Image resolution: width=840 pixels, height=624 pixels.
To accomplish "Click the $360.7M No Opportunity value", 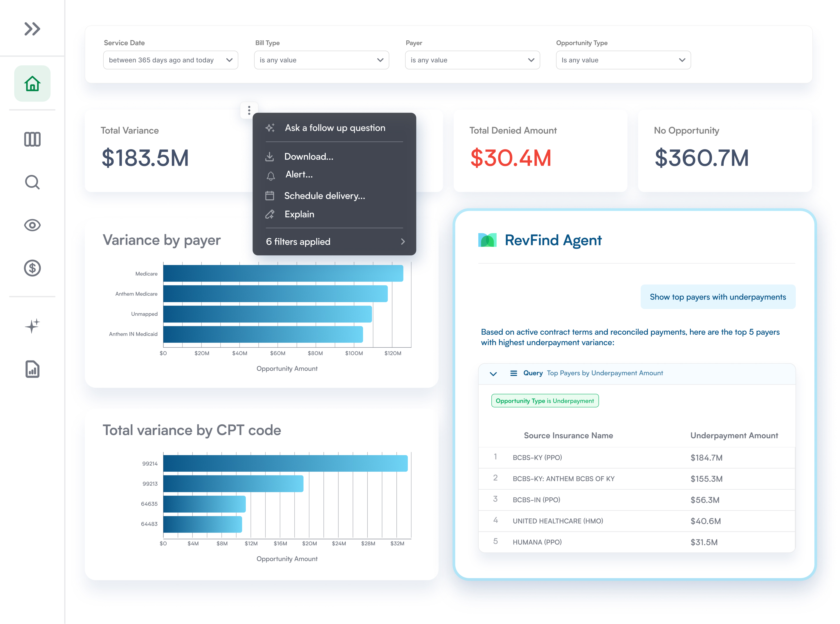I will 701,158.
